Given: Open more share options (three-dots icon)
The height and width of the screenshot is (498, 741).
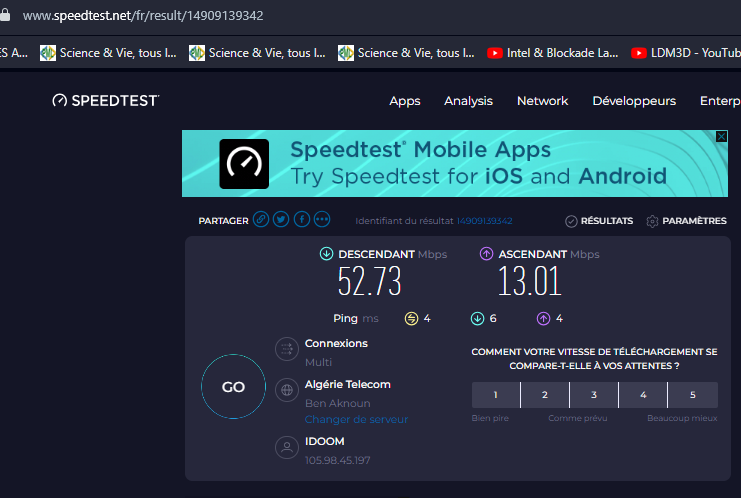Looking at the screenshot, I should [x=322, y=220].
